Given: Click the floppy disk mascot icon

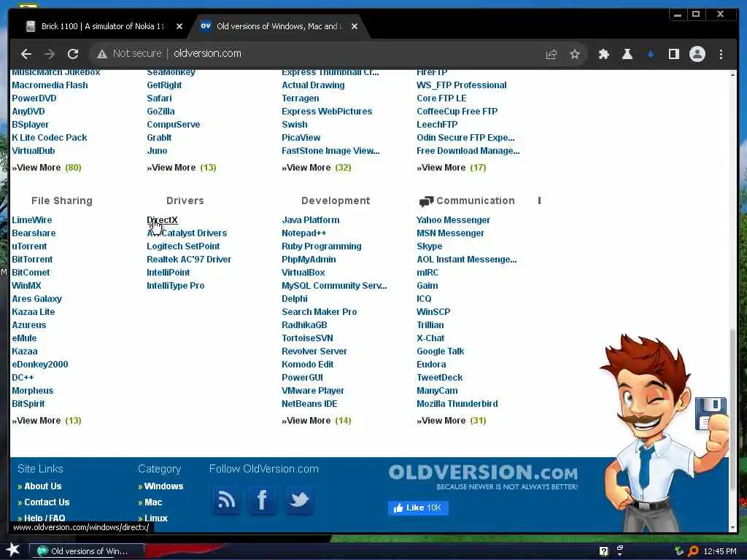Looking at the screenshot, I should (x=711, y=413).
